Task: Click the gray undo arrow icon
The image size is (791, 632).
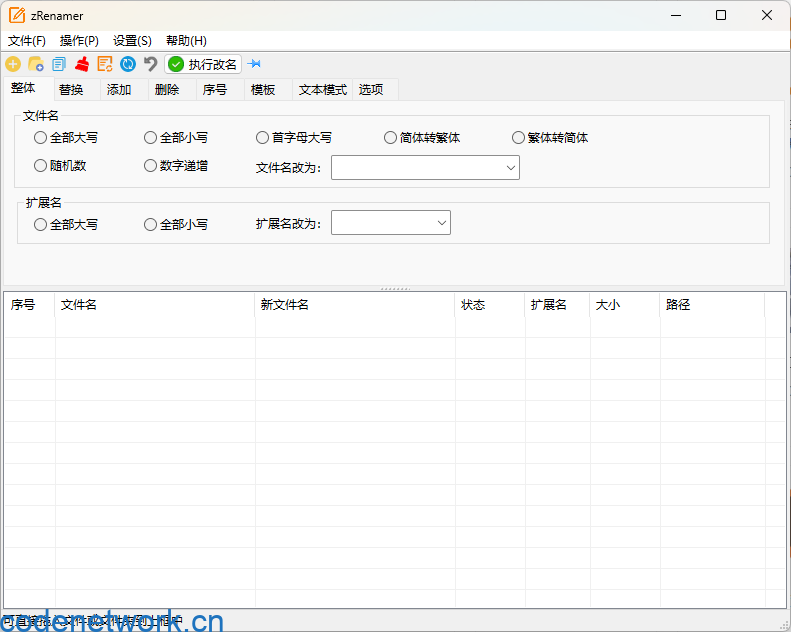Action: (150, 64)
